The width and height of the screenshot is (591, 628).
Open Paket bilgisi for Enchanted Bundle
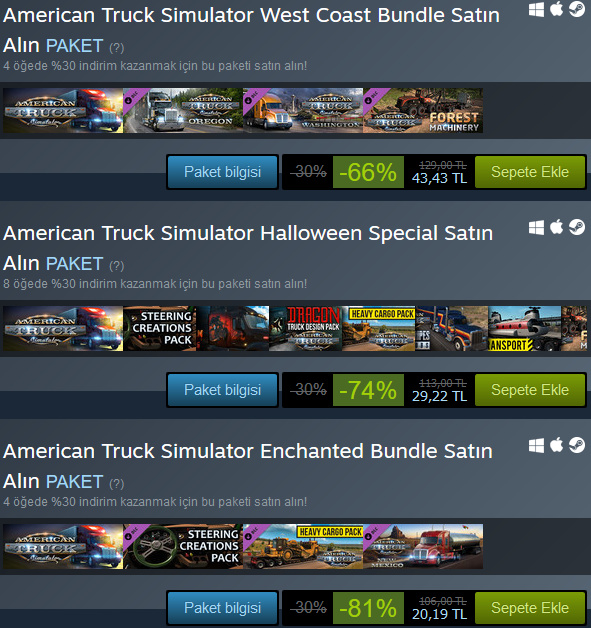(222, 608)
